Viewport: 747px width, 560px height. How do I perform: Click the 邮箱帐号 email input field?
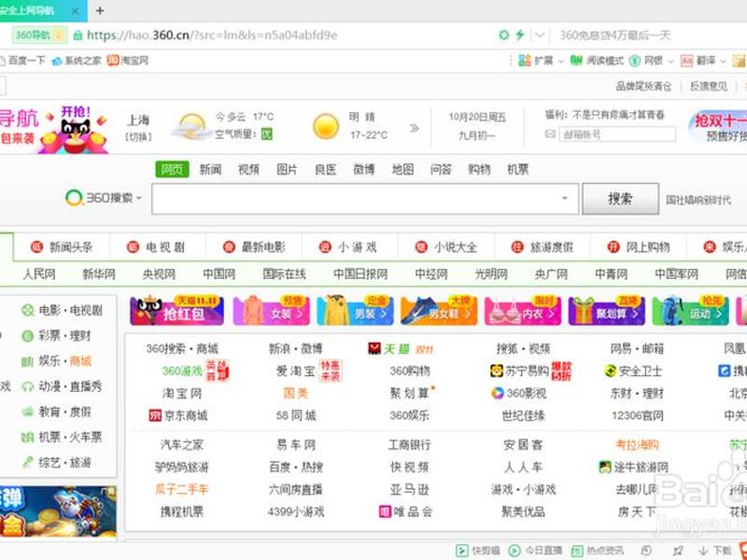tap(617, 134)
